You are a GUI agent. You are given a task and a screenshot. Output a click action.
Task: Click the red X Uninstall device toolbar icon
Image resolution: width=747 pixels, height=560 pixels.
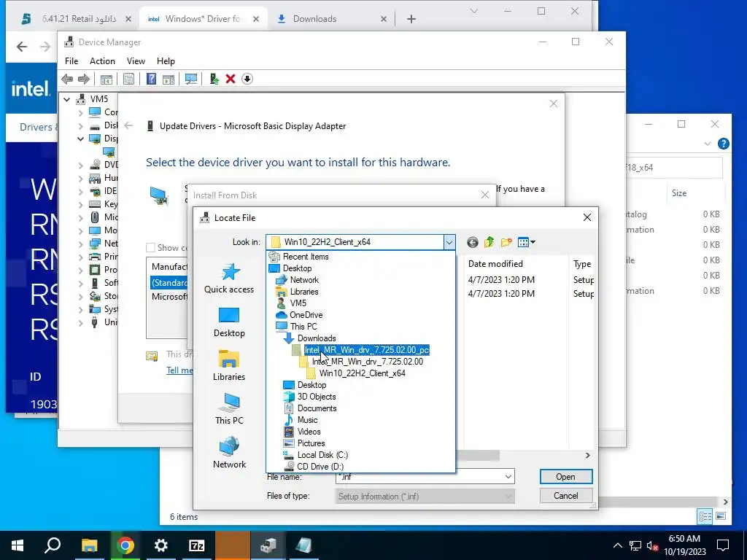click(x=231, y=79)
